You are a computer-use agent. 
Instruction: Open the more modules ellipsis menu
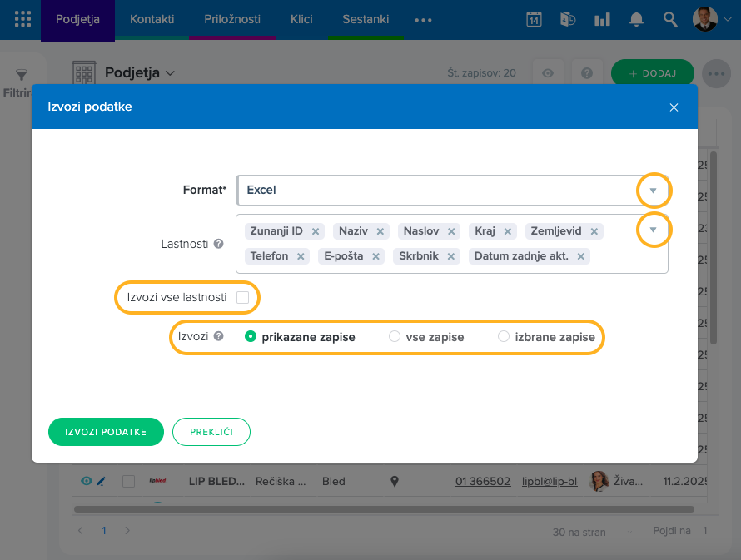click(x=423, y=19)
